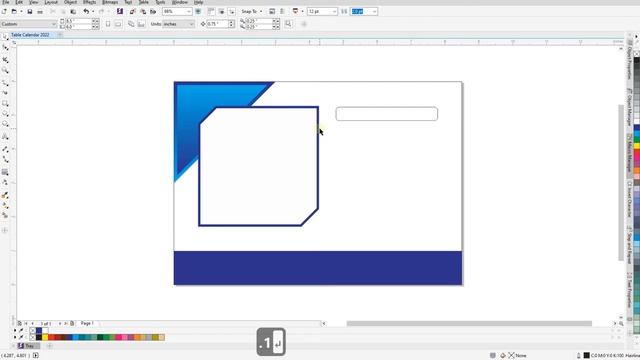The image size is (640, 360).
Task: Open the Object Properties docker tab
Action: pyautogui.click(x=630, y=61)
